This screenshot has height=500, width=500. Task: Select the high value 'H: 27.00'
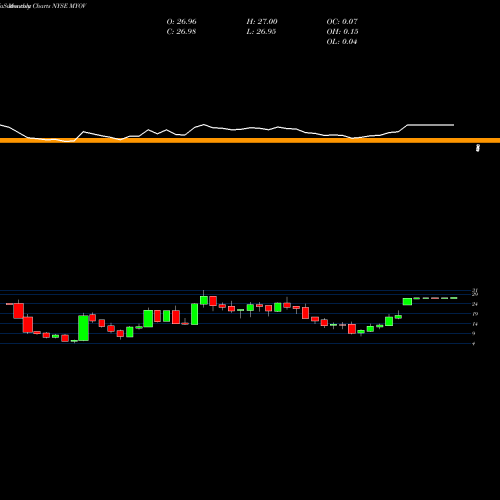262,21
